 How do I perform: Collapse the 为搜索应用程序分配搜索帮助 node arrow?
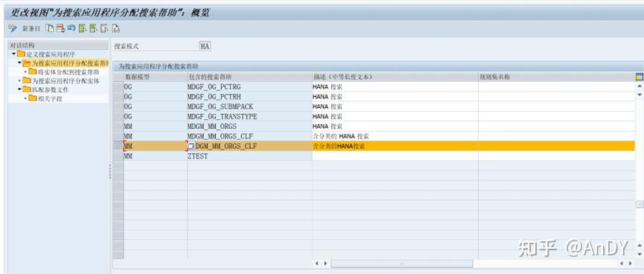tap(19, 63)
